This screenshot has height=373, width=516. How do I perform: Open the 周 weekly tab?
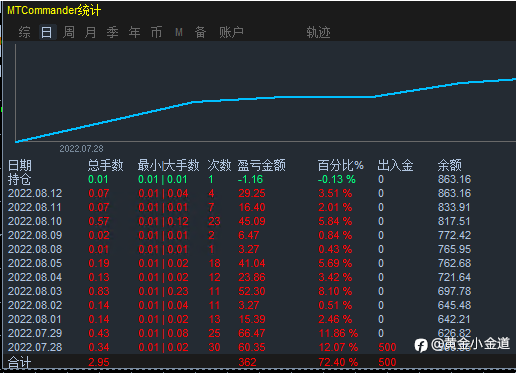click(69, 32)
